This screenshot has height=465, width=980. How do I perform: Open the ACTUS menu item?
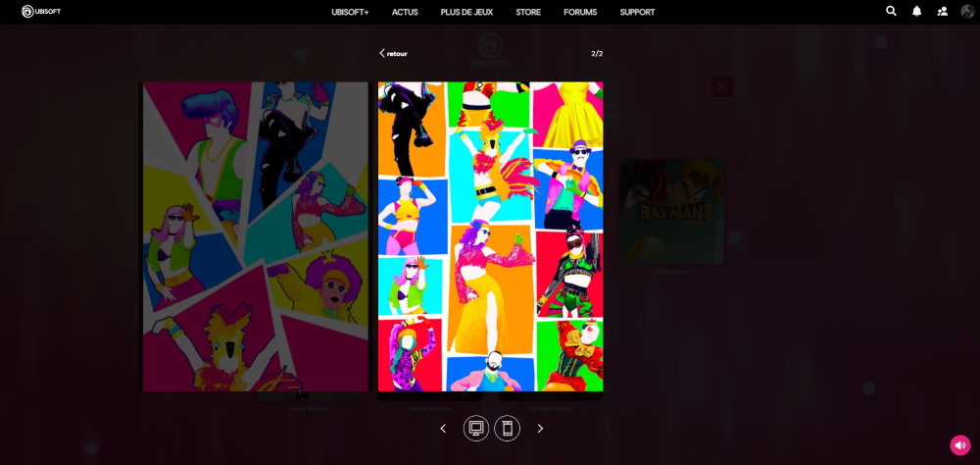[405, 12]
